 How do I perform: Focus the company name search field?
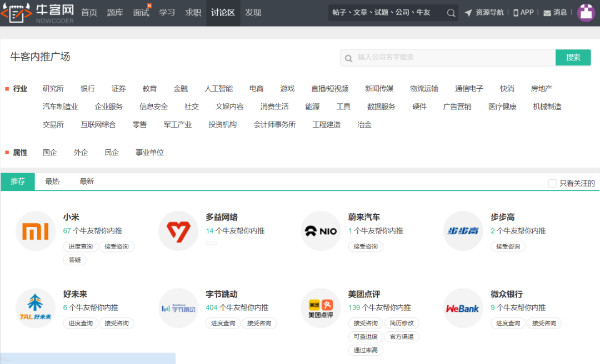point(448,57)
